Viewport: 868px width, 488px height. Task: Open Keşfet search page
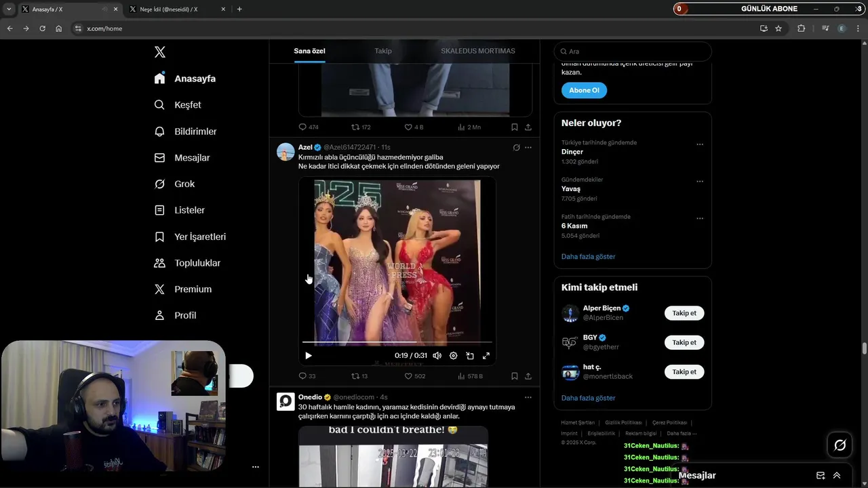(177, 105)
